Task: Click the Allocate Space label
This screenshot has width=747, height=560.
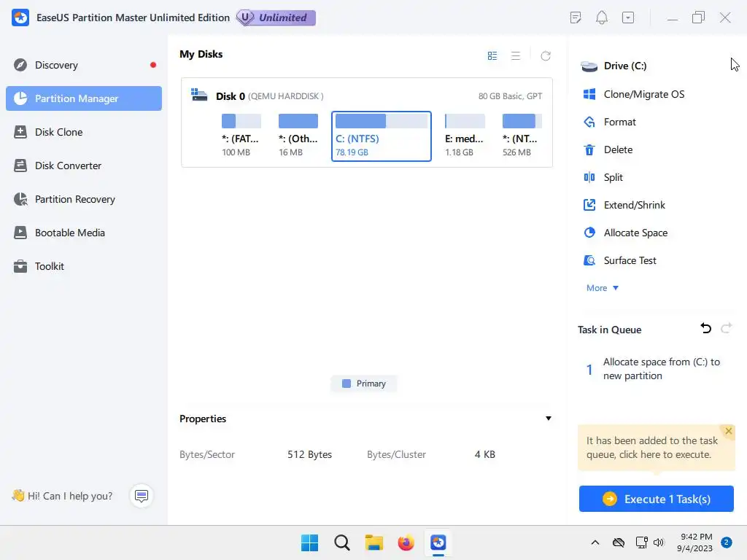Action: coord(635,233)
